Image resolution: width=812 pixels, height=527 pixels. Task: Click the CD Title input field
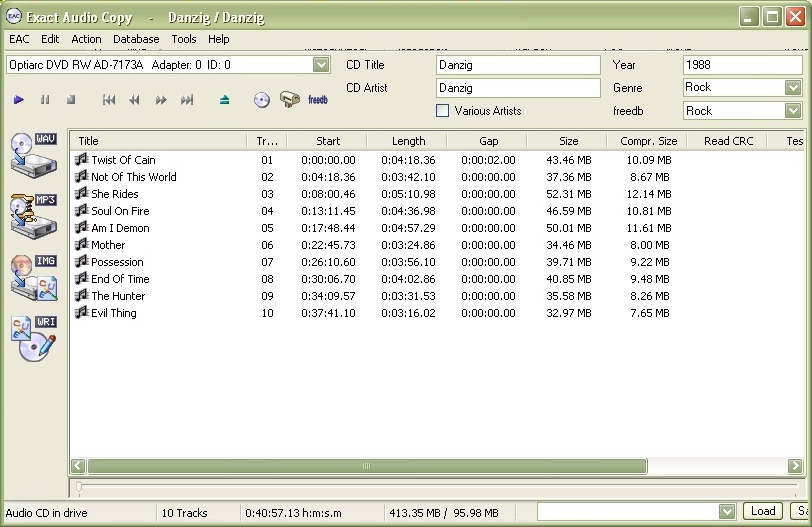(518, 65)
